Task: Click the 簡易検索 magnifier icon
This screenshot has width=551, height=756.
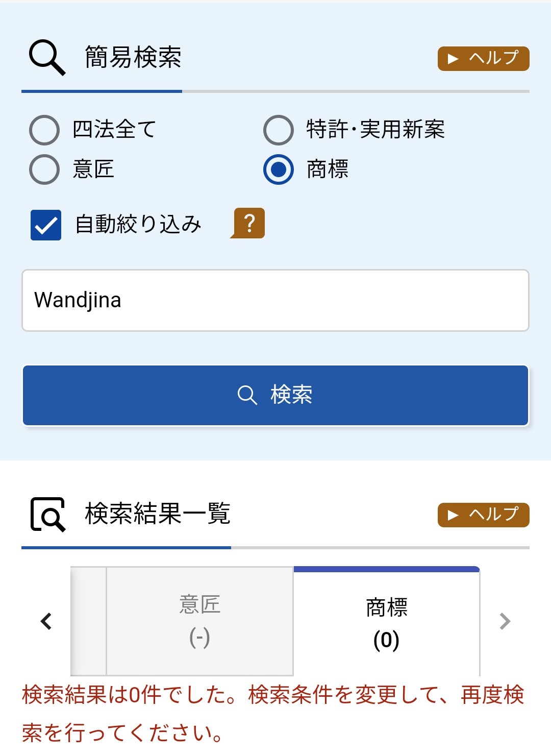Action: click(47, 58)
